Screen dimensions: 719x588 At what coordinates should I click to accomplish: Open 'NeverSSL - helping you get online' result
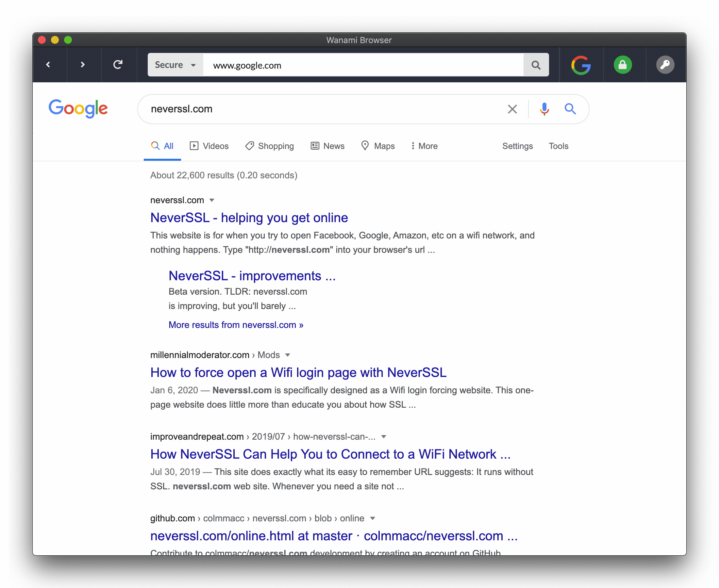249,218
